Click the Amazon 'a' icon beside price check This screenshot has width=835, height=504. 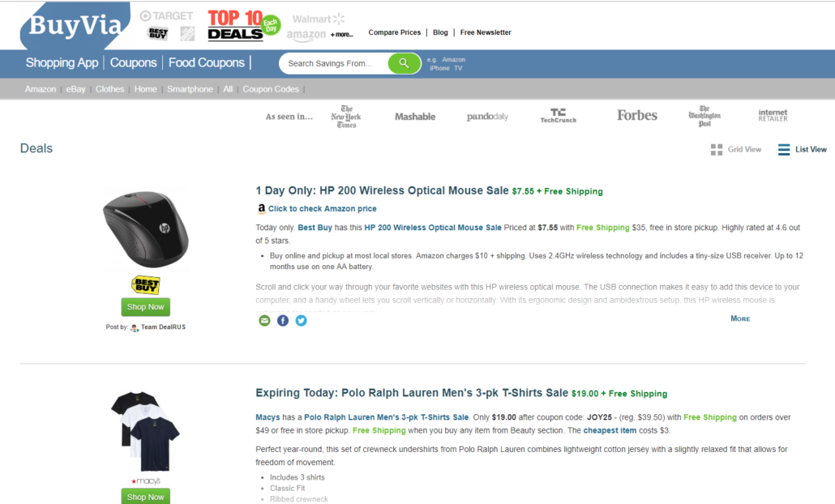point(261,208)
